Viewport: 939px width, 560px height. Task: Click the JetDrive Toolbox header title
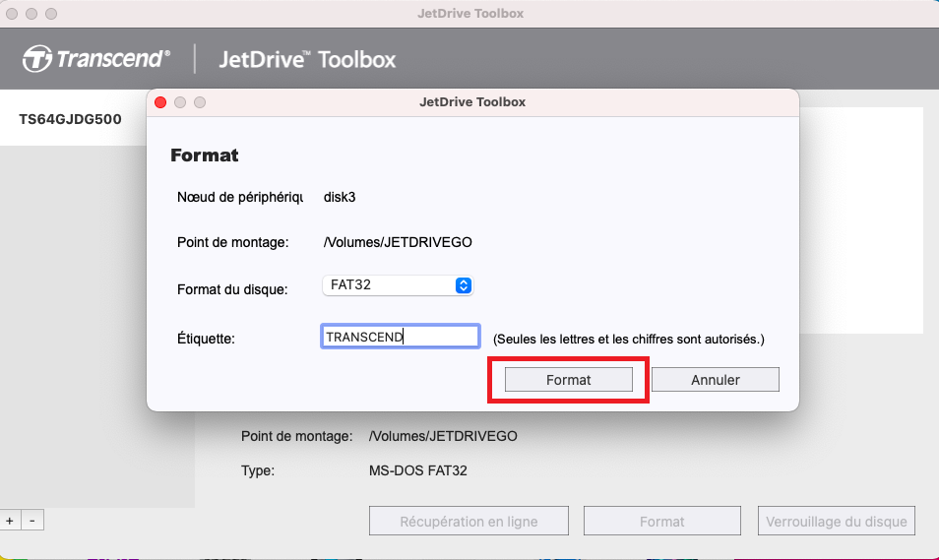(x=307, y=59)
